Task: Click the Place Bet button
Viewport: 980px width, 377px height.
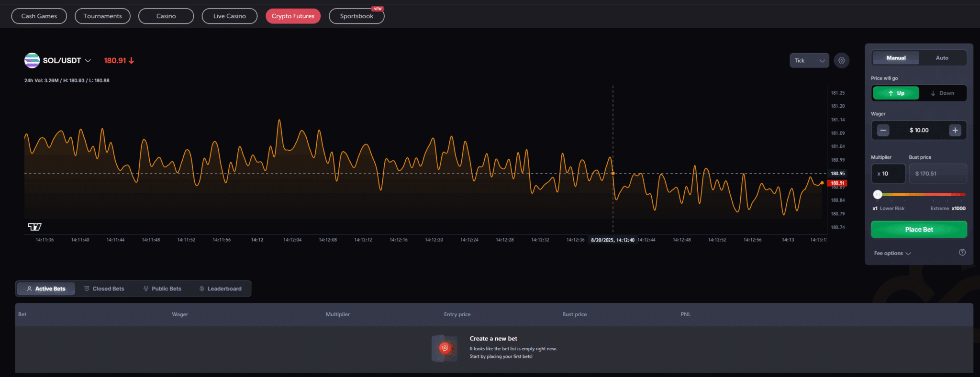Action: (x=919, y=230)
